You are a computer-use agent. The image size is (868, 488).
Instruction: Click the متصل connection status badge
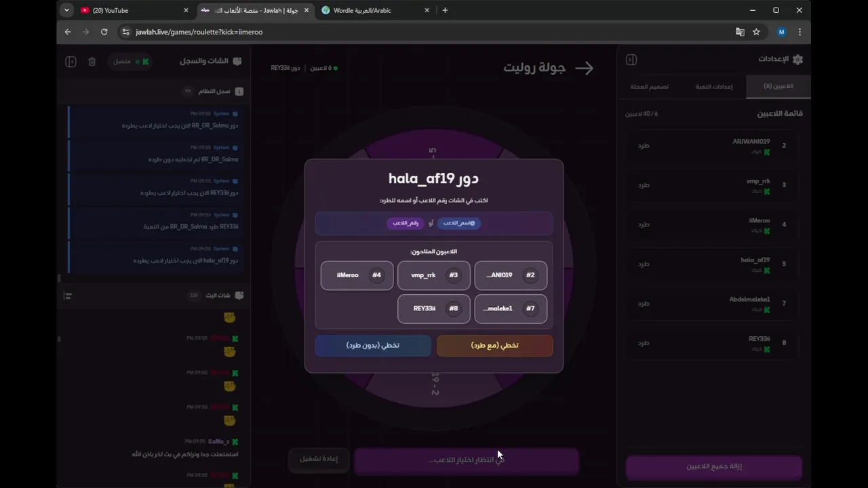tap(131, 62)
